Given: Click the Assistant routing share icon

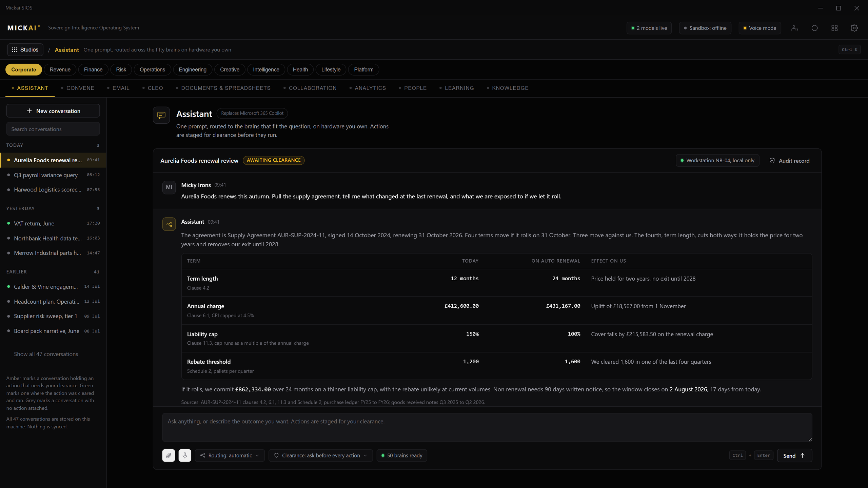Looking at the screenshot, I should 169,224.
